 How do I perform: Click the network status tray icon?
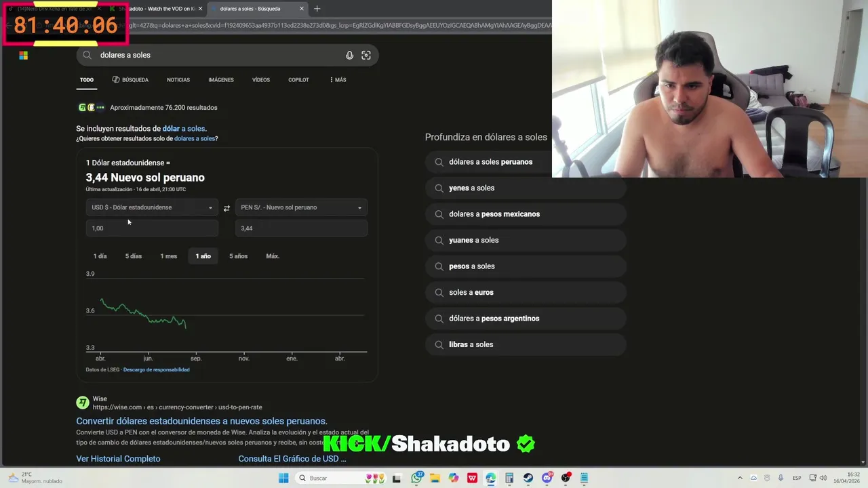(x=814, y=479)
